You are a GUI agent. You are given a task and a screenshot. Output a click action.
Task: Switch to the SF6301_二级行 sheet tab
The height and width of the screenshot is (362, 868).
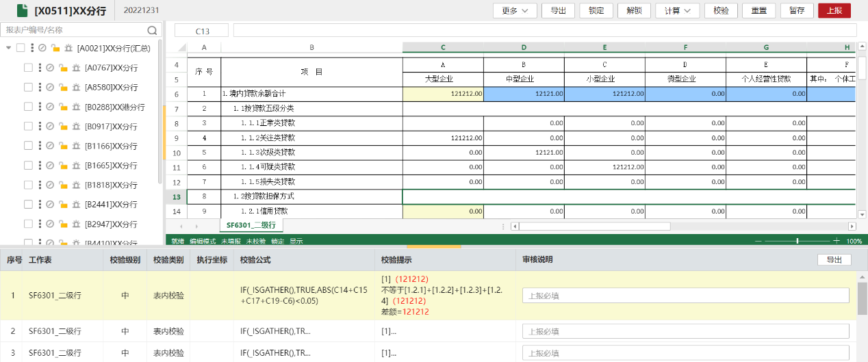coord(251,225)
